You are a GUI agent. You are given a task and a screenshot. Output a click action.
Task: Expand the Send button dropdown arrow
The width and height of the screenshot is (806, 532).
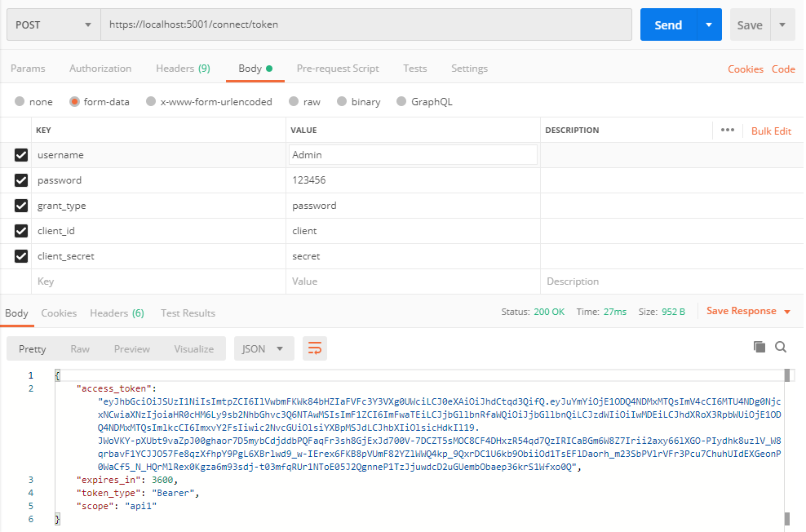click(709, 24)
